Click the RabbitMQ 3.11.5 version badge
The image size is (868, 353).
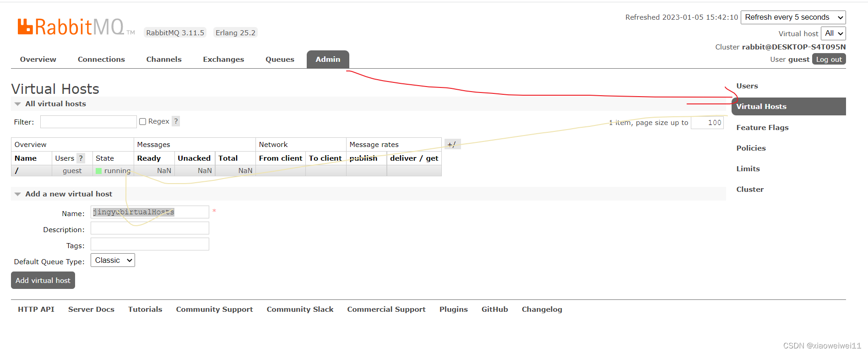pyautogui.click(x=175, y=33)
